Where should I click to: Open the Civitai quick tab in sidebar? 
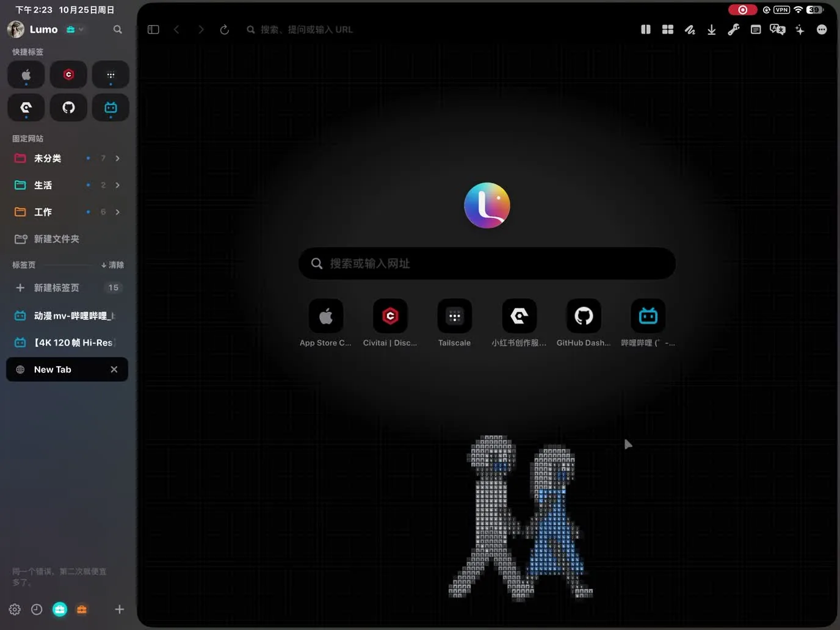point(68,75)
